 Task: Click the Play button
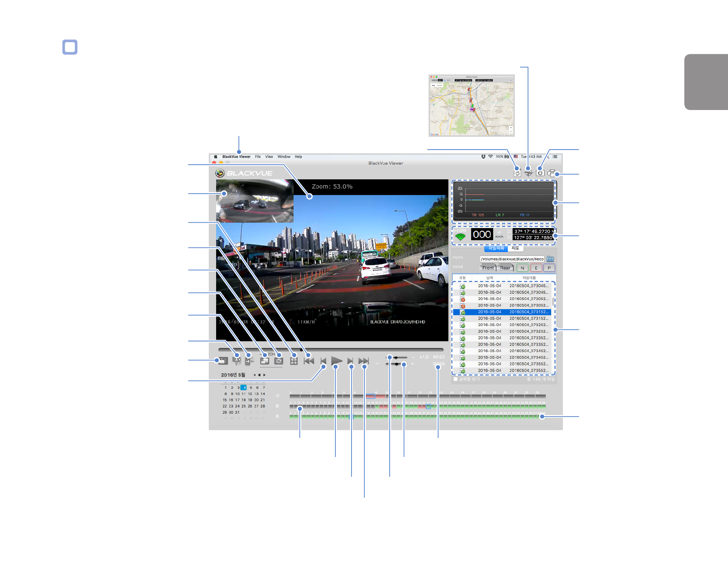coord(336,361)
